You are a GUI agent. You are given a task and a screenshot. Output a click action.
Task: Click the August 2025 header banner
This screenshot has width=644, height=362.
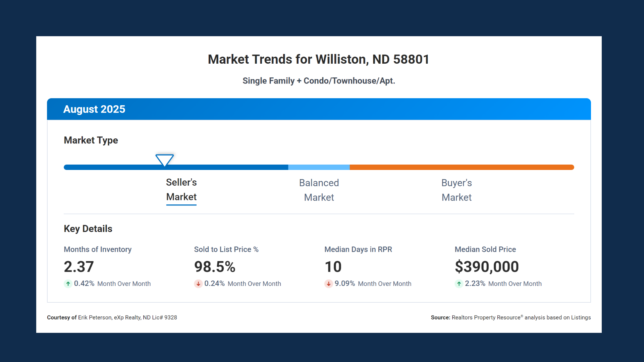pyautogui.click(x=319, y=109)
